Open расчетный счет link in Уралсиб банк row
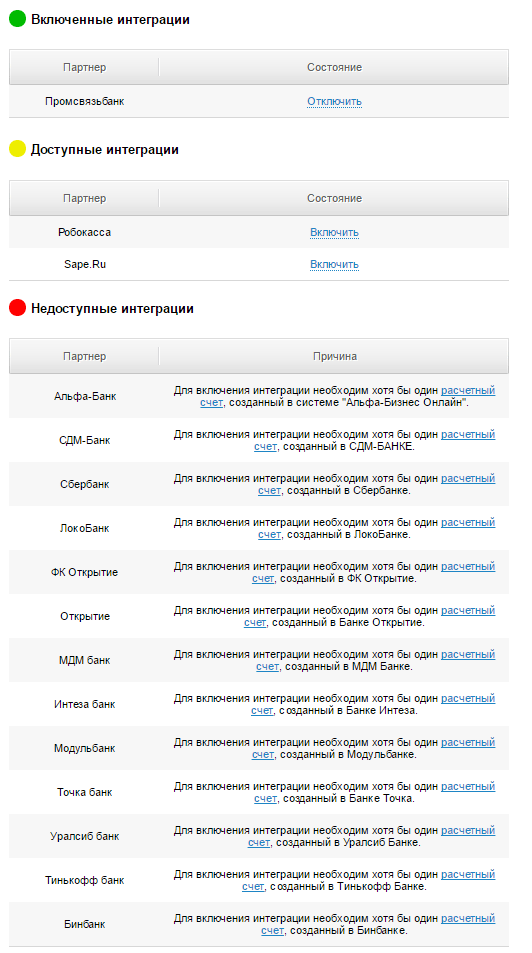Screen dimensions: 532x953 point(468,830)
